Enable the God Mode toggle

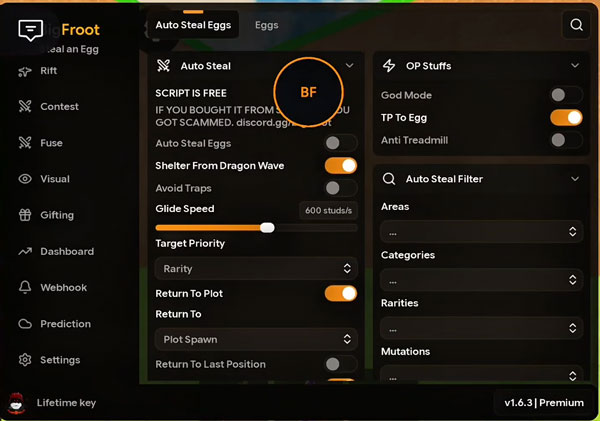click(566, 95)
